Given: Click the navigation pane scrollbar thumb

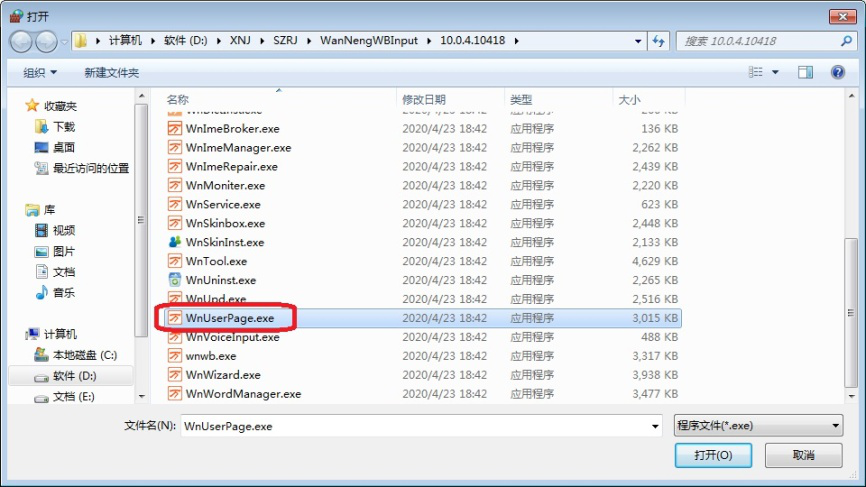Looking at the screenshot, I should point(141,220).
